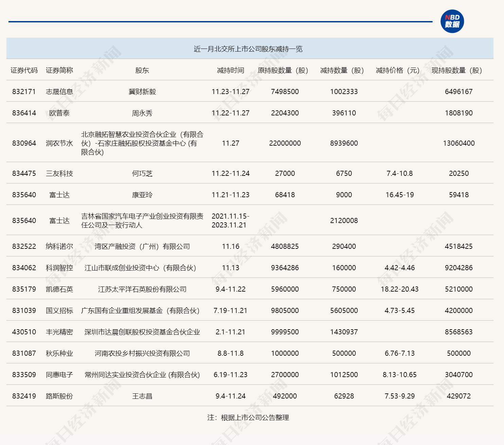This screenshot has height=445, width=504.
Task: Select price range 7.4-10.8
Action: [399, 173]
